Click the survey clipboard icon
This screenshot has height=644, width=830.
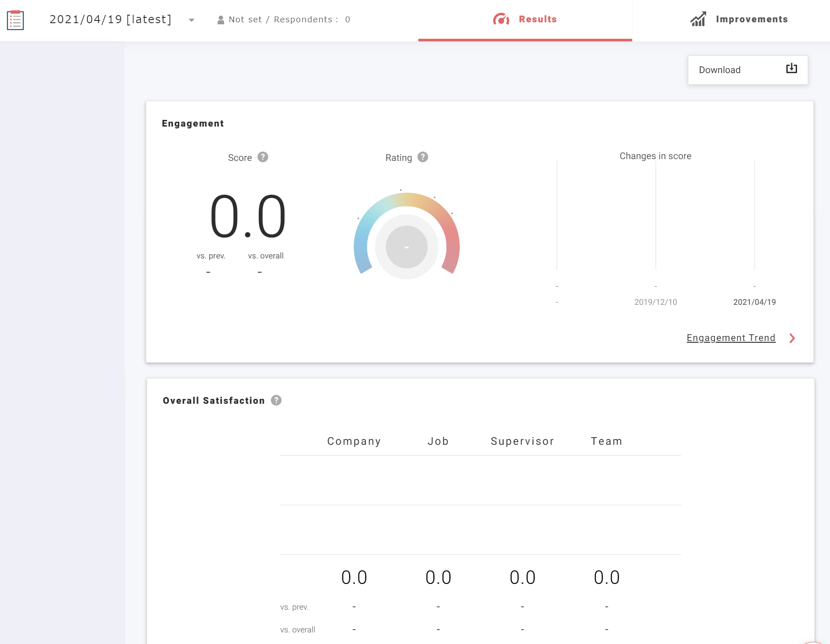16,20
